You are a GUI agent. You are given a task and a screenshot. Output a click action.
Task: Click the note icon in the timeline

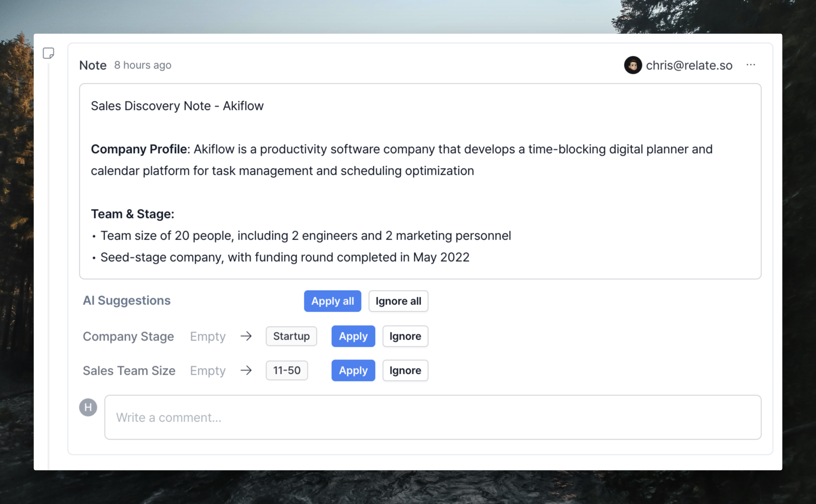coord(48,53)
